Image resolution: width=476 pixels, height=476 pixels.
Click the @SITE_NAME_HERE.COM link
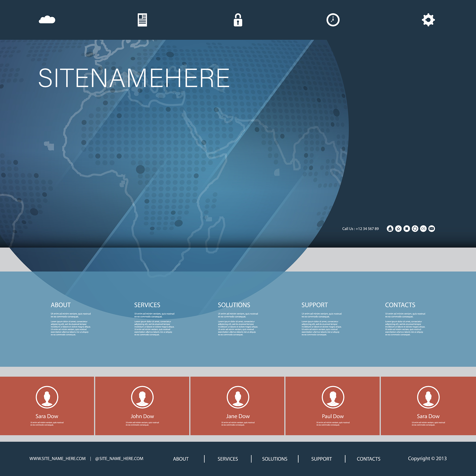(x=119, y=459)
